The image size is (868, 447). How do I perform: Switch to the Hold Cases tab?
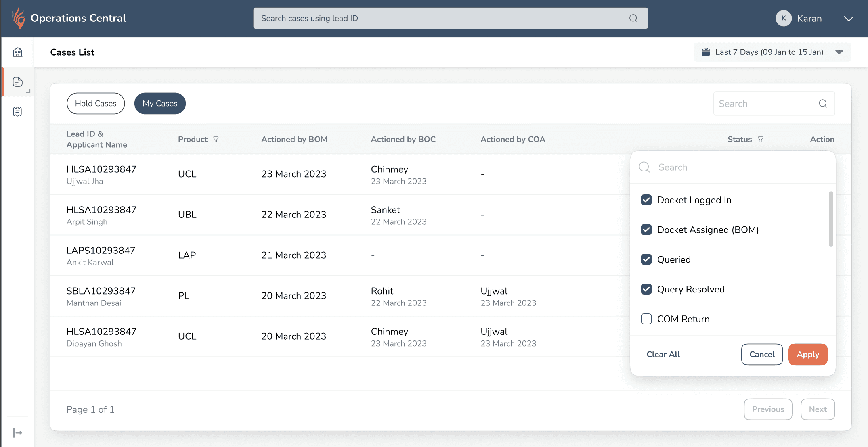(96, 104)
